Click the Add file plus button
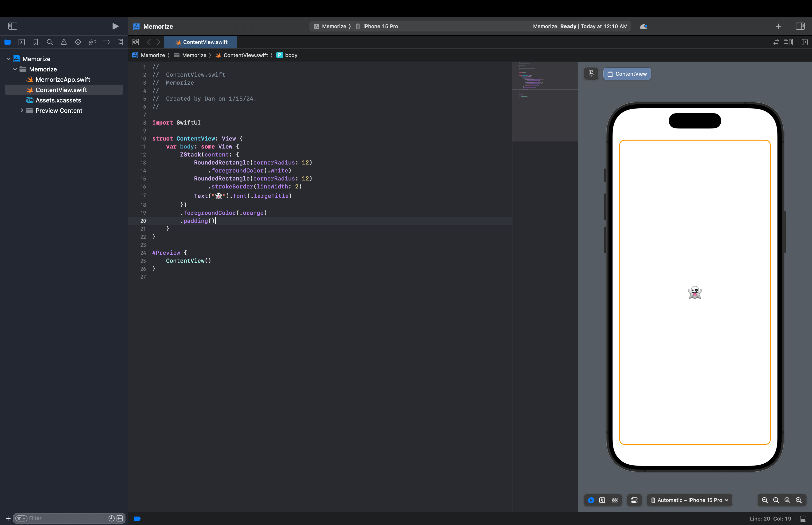This screenshot has height=525, width=812. [8, 518]
